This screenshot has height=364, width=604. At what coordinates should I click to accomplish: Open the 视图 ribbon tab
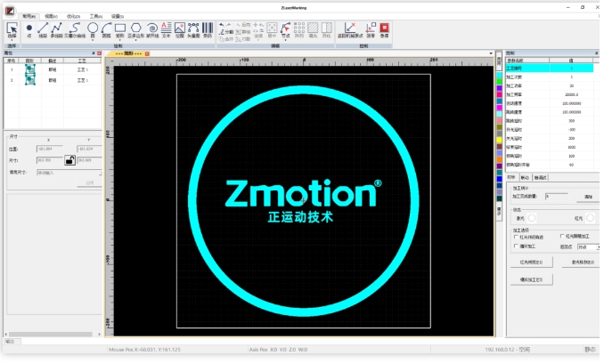coord(52,17)
